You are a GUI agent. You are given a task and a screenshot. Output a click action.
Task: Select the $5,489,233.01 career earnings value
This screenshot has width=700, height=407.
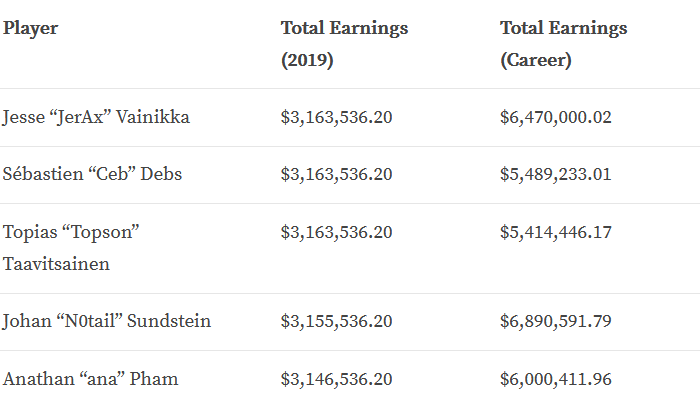click(x=555, y=174)
